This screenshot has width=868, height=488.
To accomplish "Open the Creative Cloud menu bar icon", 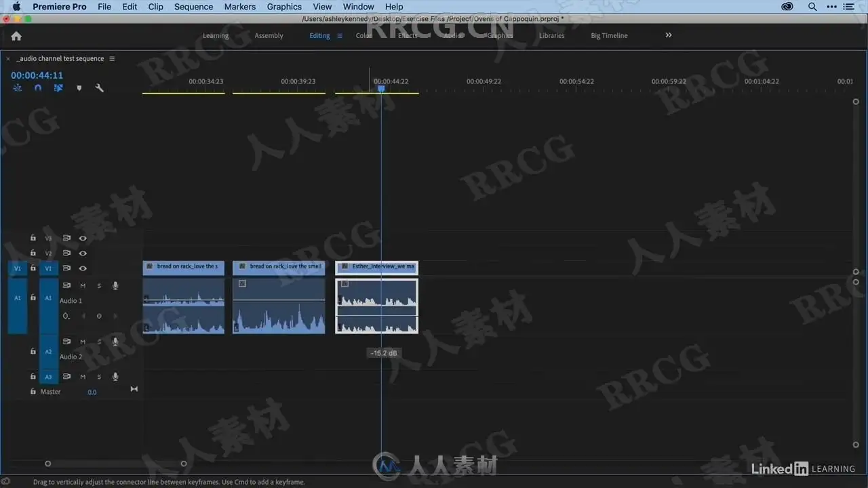I will [x=787, y=7].
